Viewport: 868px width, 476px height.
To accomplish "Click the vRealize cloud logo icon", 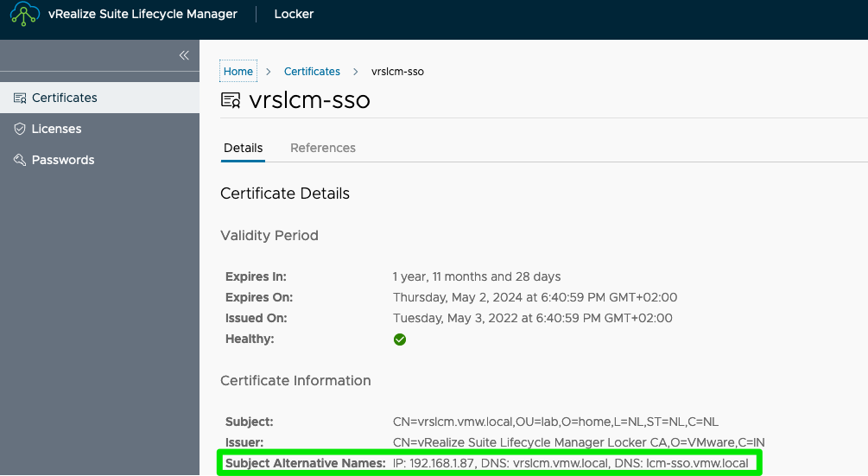I will pyautogui.click(x=25, y=14).
